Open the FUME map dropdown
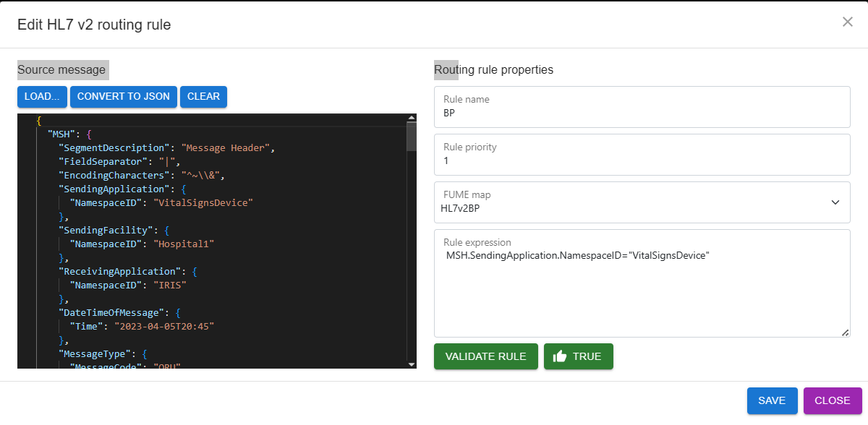This screenshot has width=868, height=425. (x=642, y=202)
